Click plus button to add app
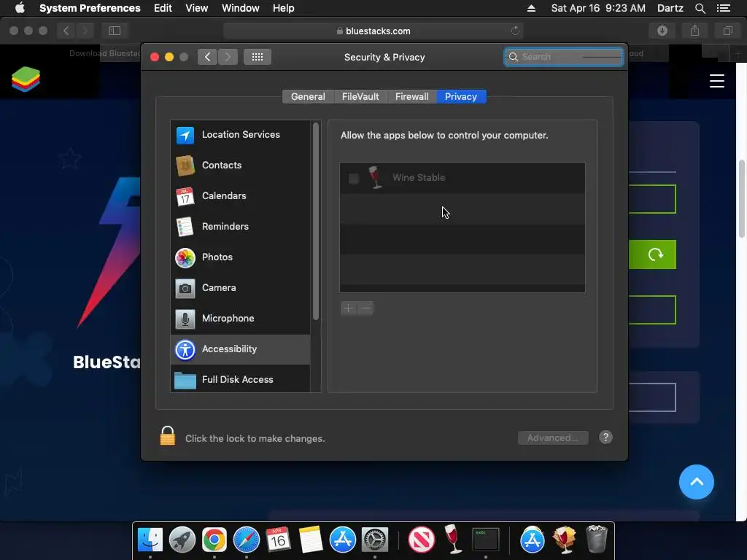Image resolution: width=747 pixels, height=560 pixels. [348, 308]
